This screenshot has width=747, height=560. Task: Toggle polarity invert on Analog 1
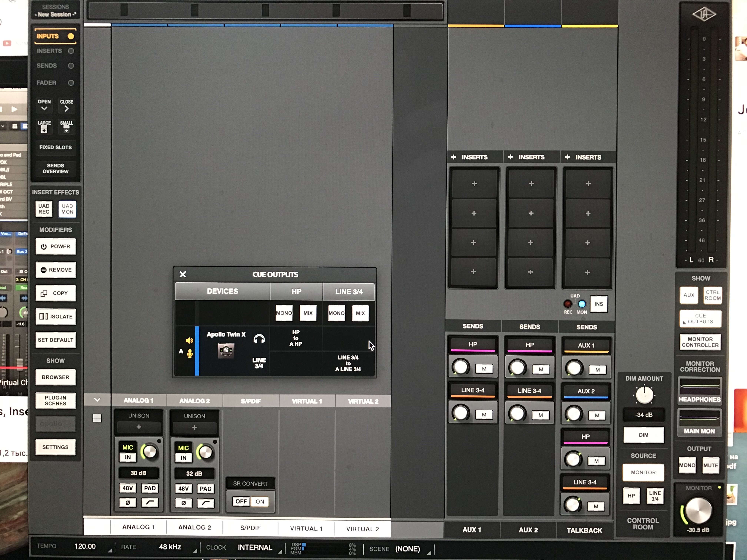pyautogui.click(x=128, y=503)
